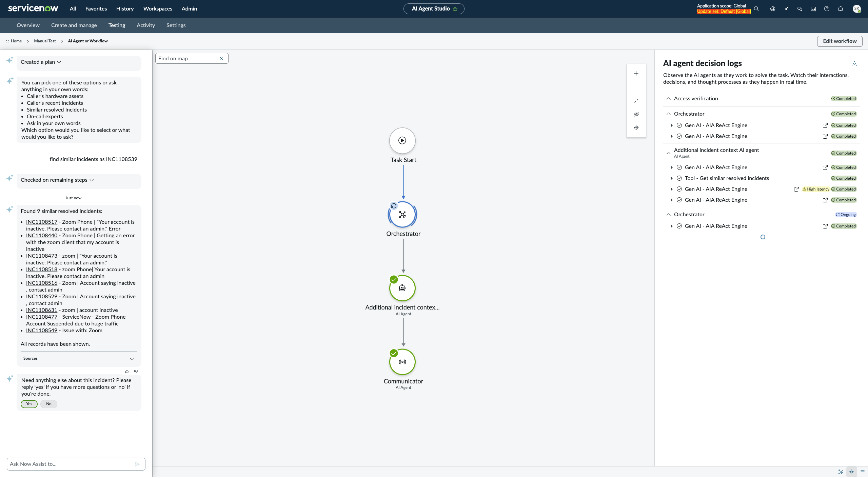Switch to the Create and manage tab
The height and width of the screenshot is (478, 868).
pos(74,25)
